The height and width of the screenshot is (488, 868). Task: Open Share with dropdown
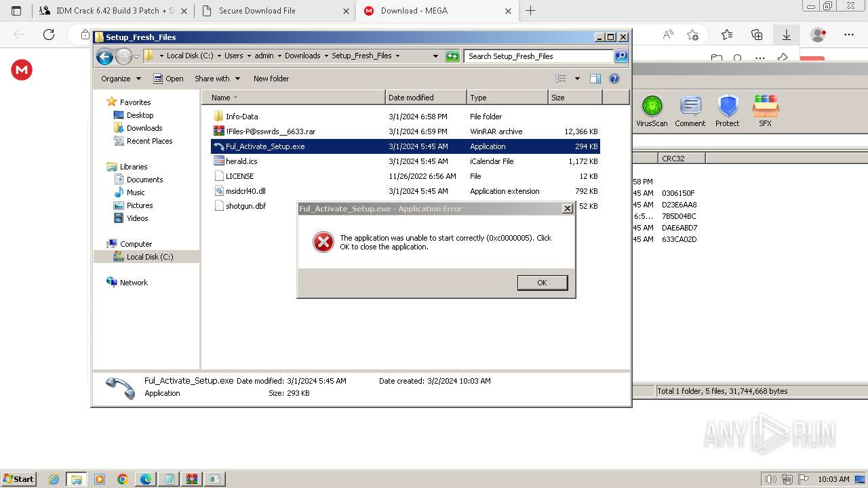pyautogui.click(x=217, y=79)
